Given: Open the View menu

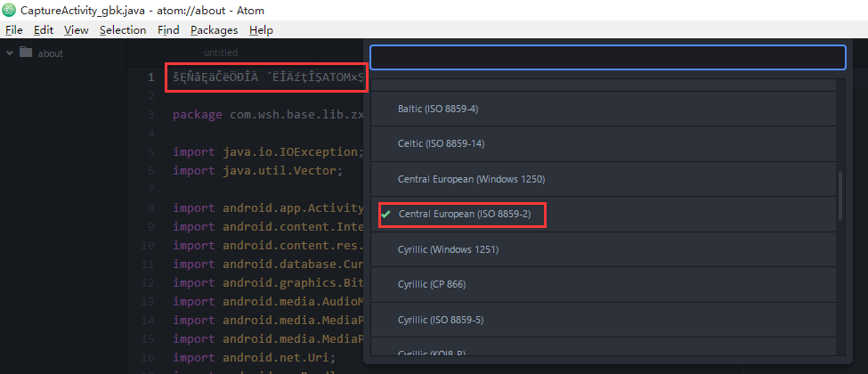Looking at the screenshot, I should click(76, 30).
